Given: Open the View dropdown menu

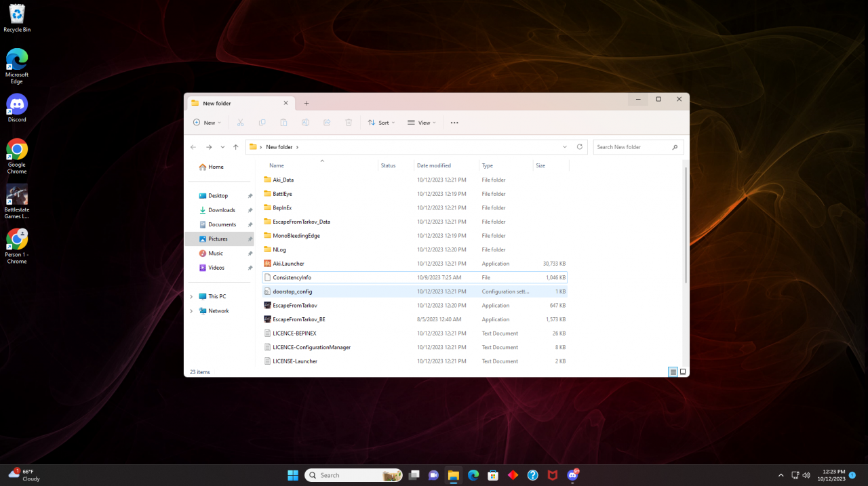Looking at the screenshot, I should click(x=422, y=123).
